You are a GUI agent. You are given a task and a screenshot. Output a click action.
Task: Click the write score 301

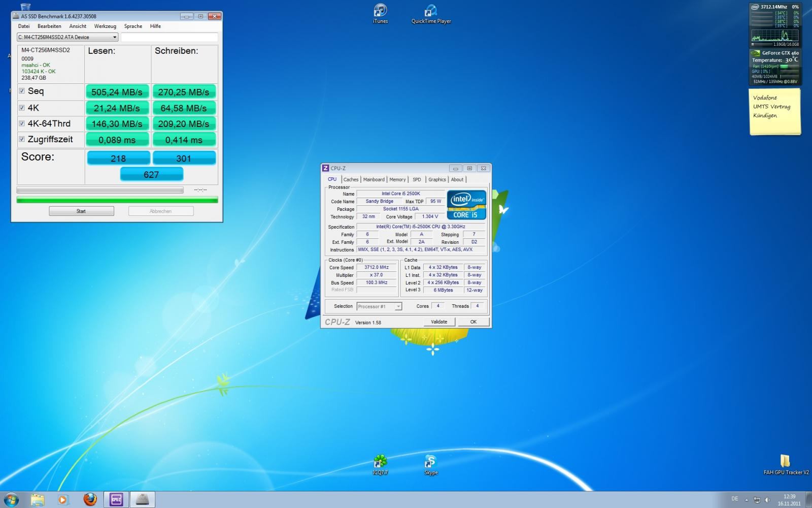point(184,158)
